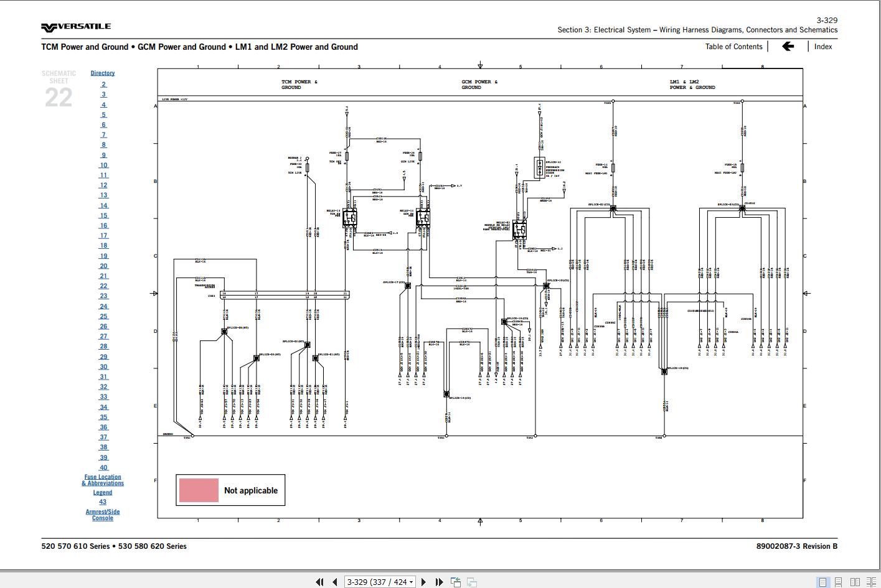Viewport: 881px width, 588px height.
Task: Open schematic sheet 26
Action: [x=103, y=326]
